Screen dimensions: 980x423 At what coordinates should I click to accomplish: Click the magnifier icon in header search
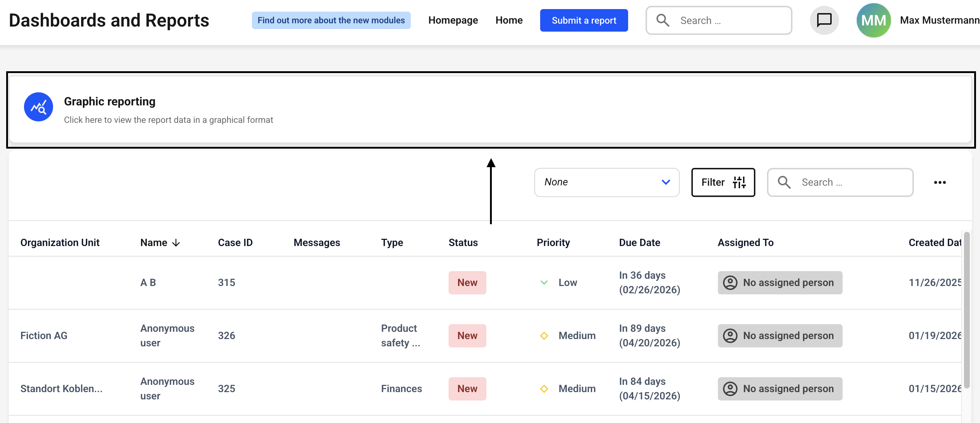tap(663, 20)
